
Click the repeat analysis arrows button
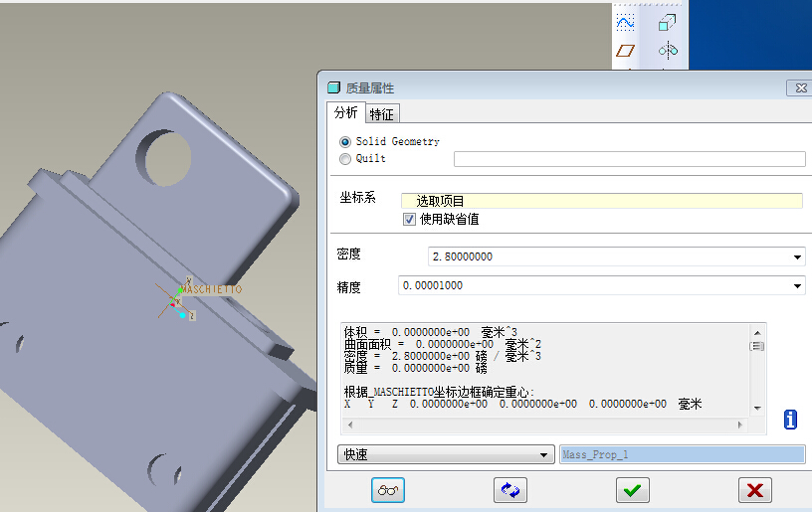point(510,490)
